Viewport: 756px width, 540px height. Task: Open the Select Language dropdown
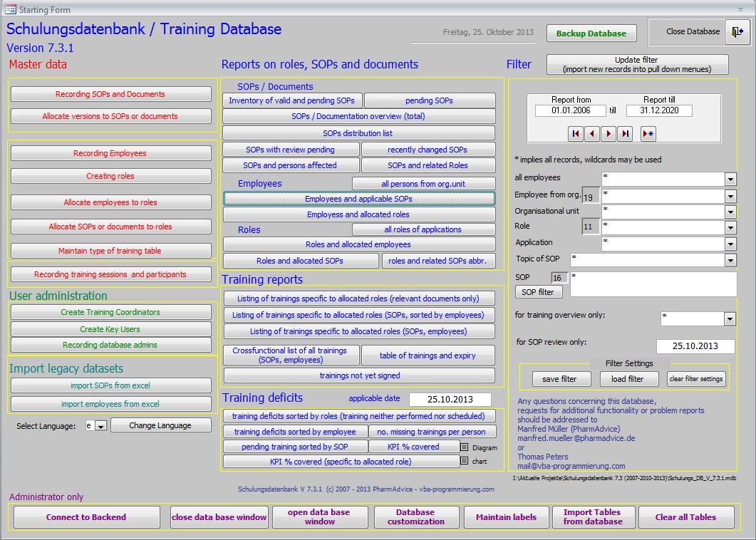pos(100,426)
